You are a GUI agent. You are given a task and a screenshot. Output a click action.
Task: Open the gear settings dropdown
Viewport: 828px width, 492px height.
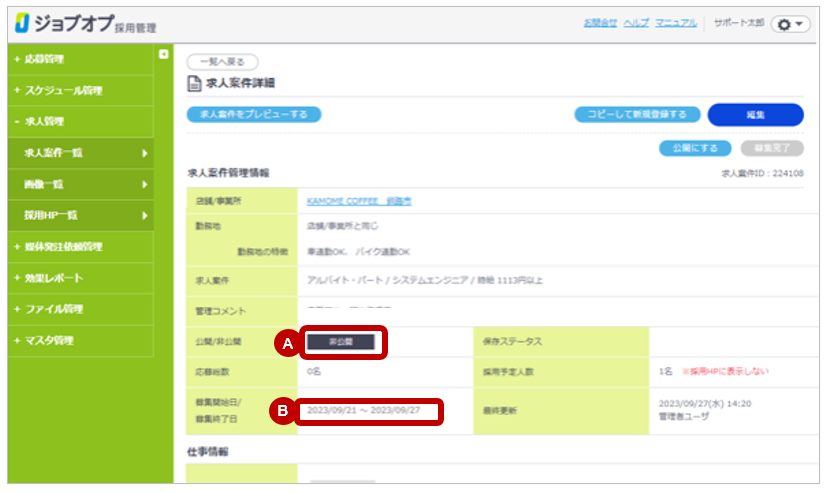coord(790,24)
